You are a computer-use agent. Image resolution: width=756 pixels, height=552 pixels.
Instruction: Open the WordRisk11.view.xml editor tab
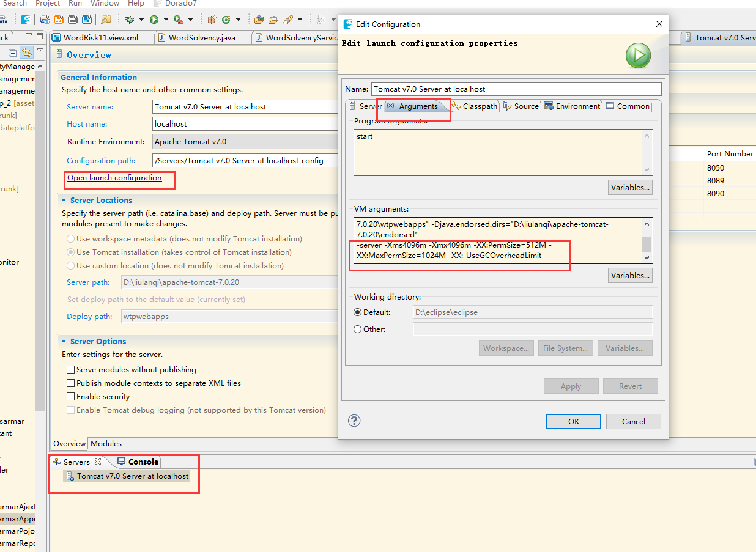point(101,37)
